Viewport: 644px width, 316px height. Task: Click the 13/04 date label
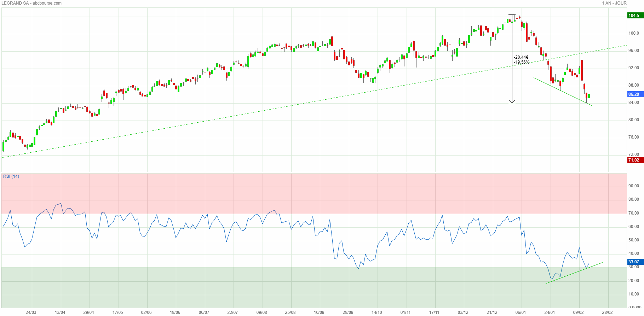tap(60, 312)
